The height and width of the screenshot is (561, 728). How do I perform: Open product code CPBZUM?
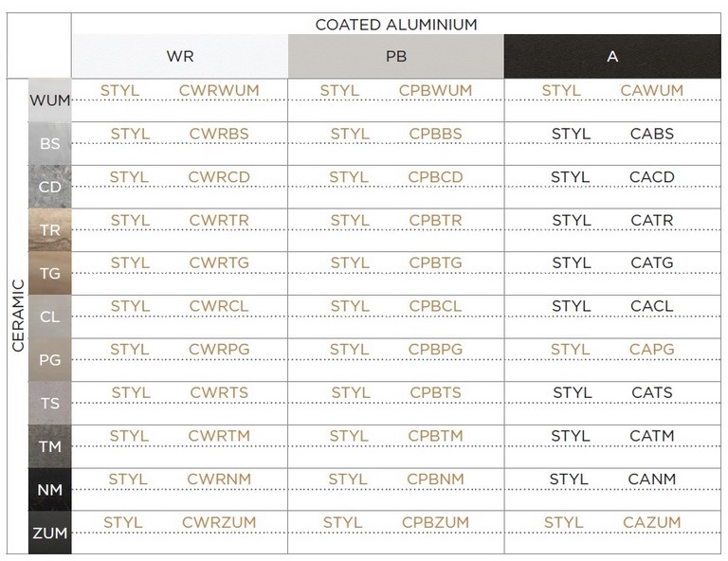435,522
